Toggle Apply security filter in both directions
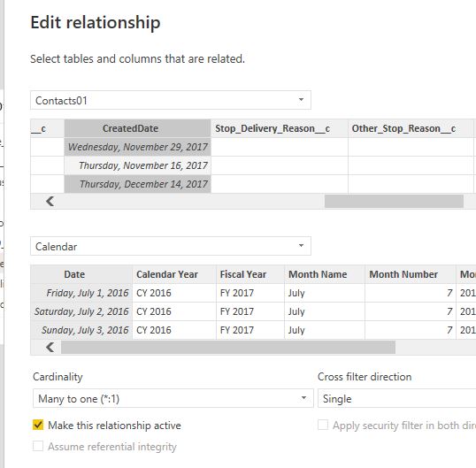 [323, 425]
